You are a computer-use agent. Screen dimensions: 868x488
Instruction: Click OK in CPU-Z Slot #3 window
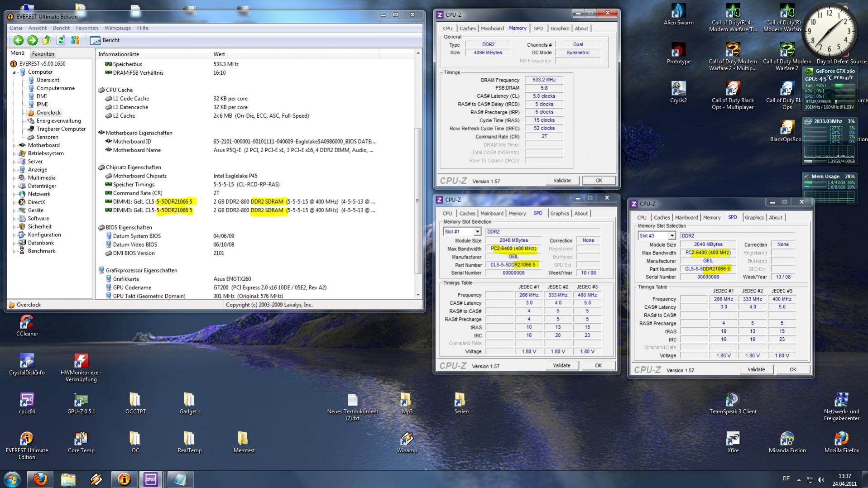(793, 370)
